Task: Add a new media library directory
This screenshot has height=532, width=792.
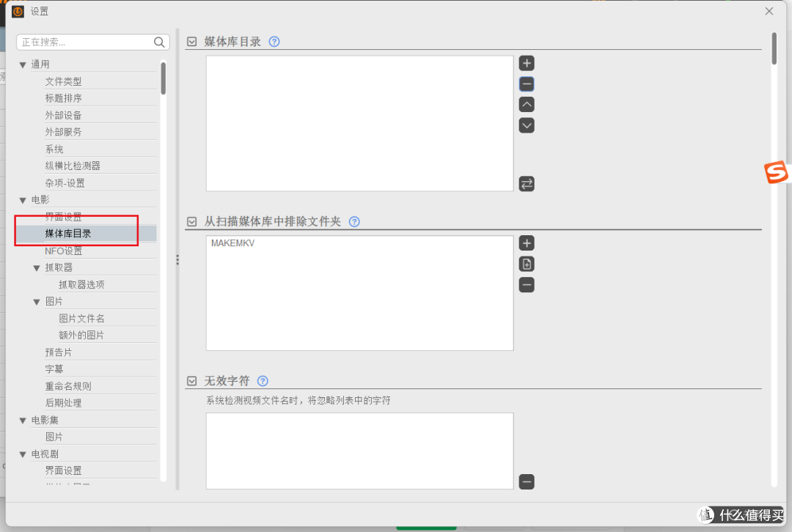Action: [527, 63]
